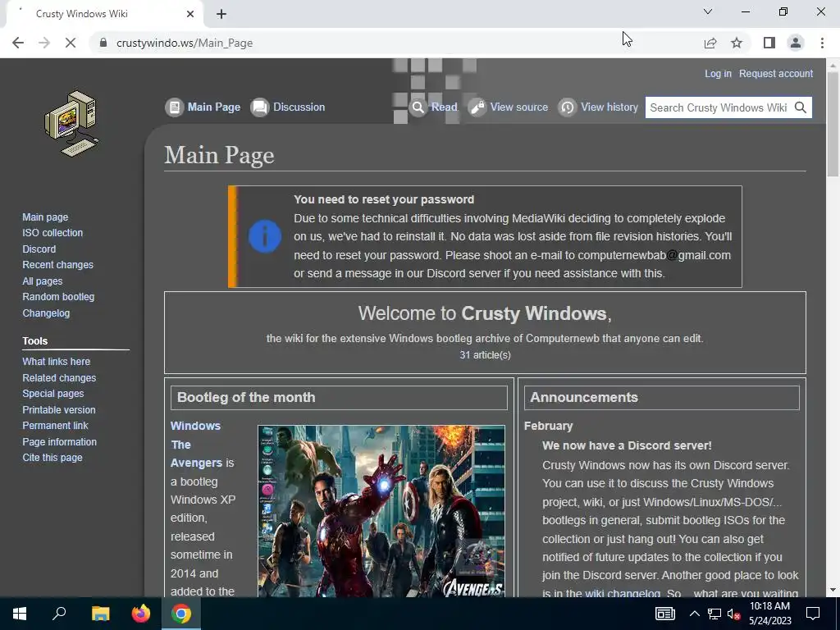Open Discord sidebar link
840x630 pixels.
point(39,249)
